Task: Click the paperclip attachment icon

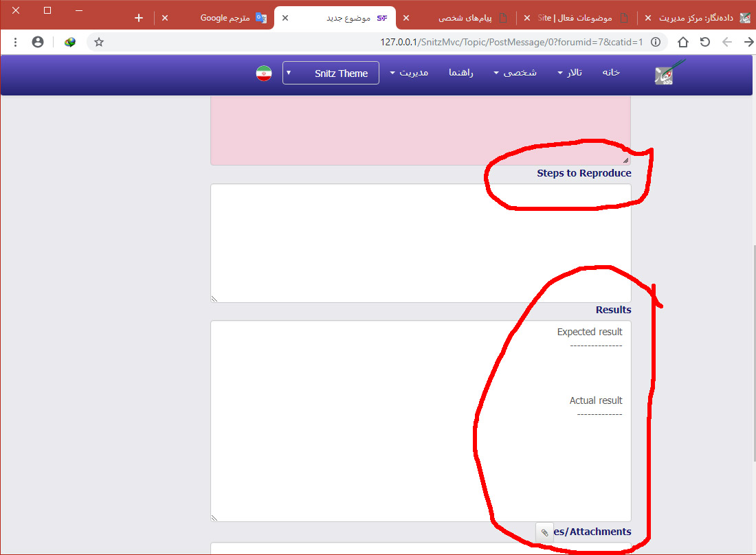Action: [x=544, y=532]
